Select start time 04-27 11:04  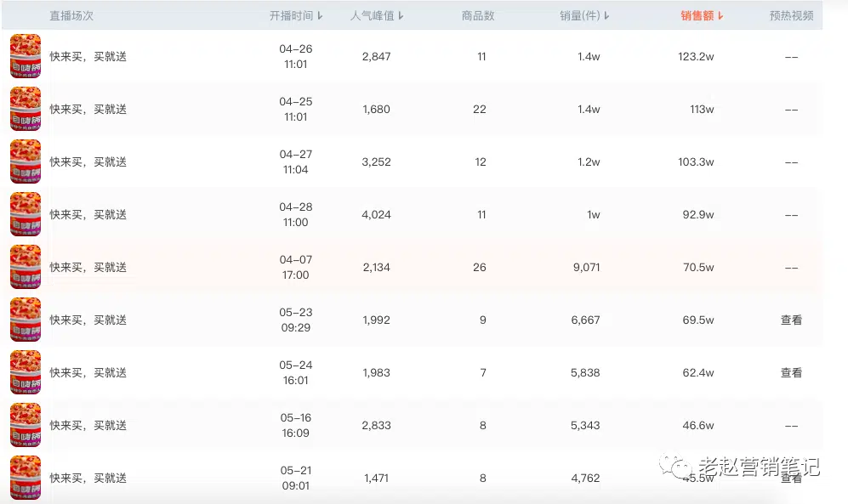tap(296, 161)
